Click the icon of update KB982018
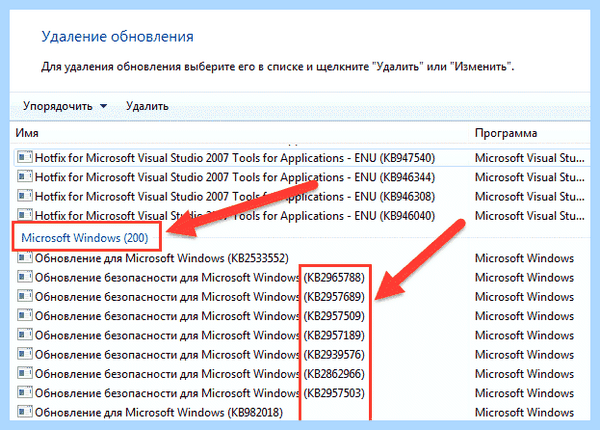This screenshot has width=600, height=430. coord(24,412)
